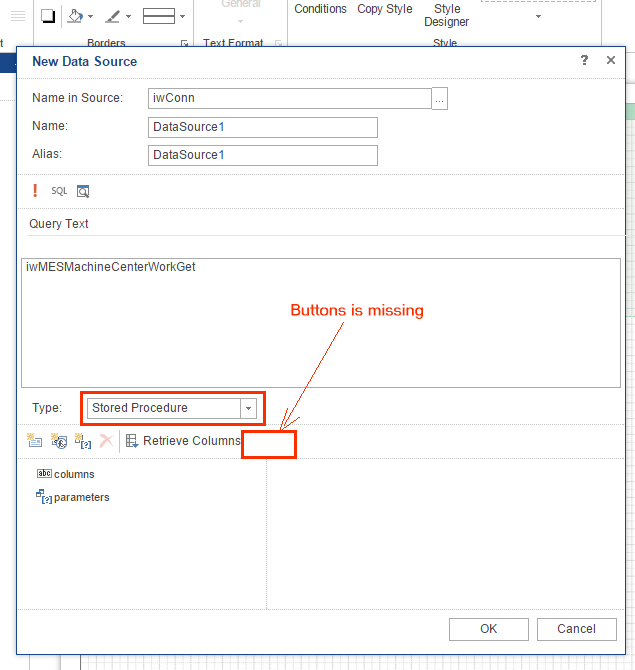Screen dimensions: 635x670
Task: Click the Name in Source field
Action: coord(288,98)
